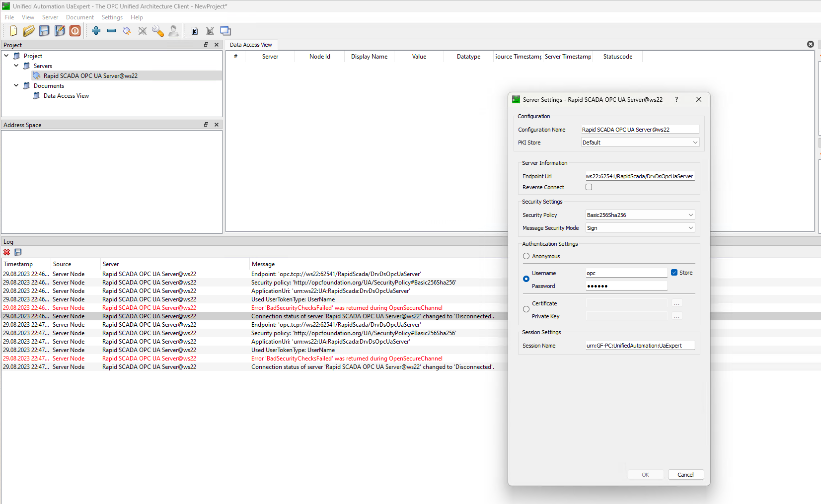Click the help question mark in Server Settings
The width and height of the screenshot is (821, 504).
(676, 99)
